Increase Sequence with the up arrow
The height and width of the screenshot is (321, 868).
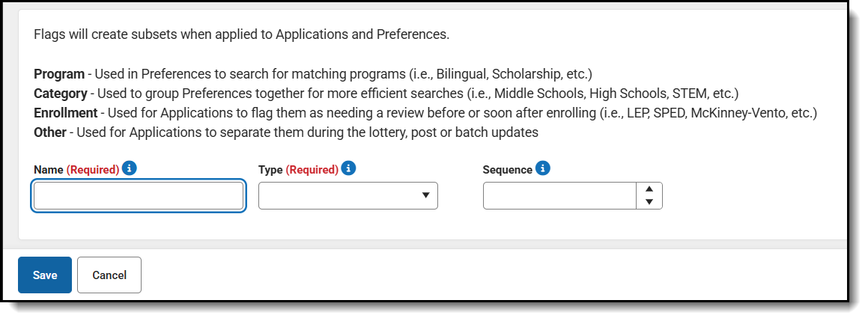click(x=649, y=189)
